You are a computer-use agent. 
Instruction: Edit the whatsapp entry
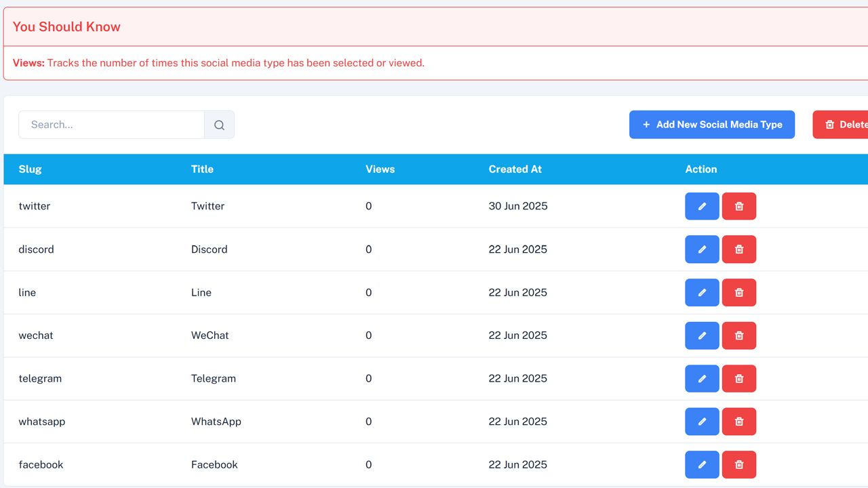pos(702,422)
